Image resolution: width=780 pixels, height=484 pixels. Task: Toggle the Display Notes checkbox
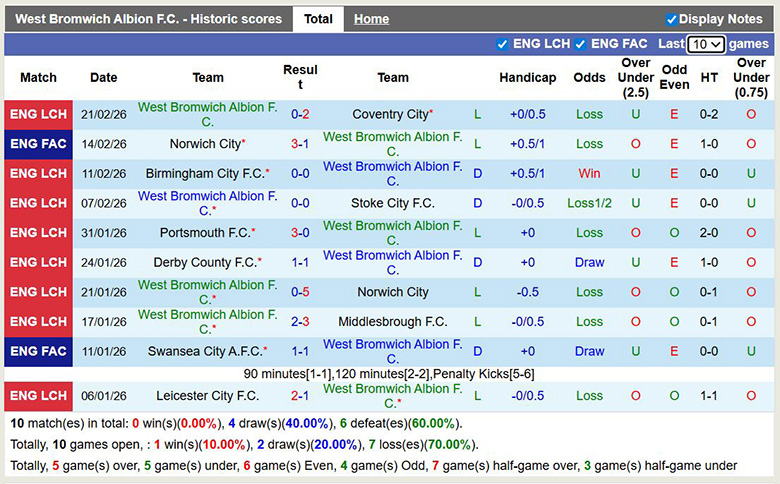671,19
